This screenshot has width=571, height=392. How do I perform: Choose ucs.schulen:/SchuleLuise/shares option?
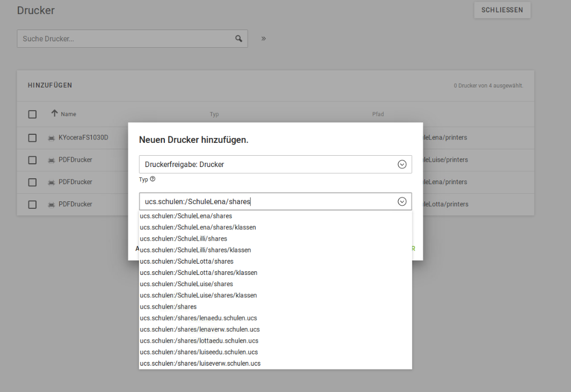pos(186,284)
